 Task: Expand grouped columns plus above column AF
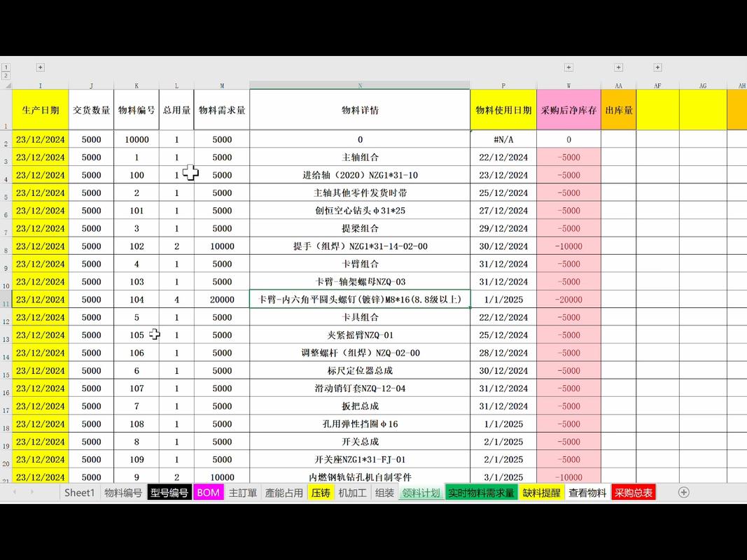pyautogui.click(x=618, y=67)
